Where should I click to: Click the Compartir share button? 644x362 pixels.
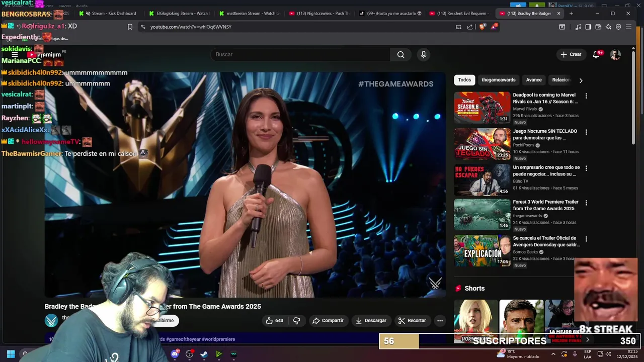pos(328,320)
